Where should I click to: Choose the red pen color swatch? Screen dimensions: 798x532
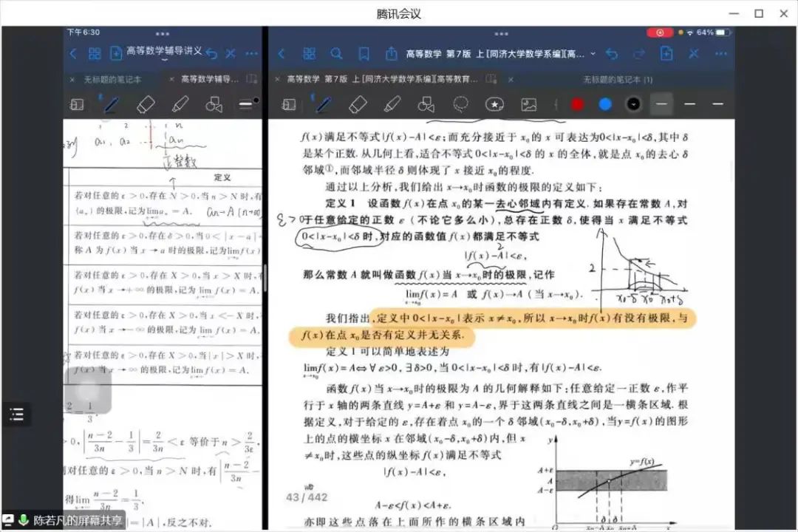577,104
